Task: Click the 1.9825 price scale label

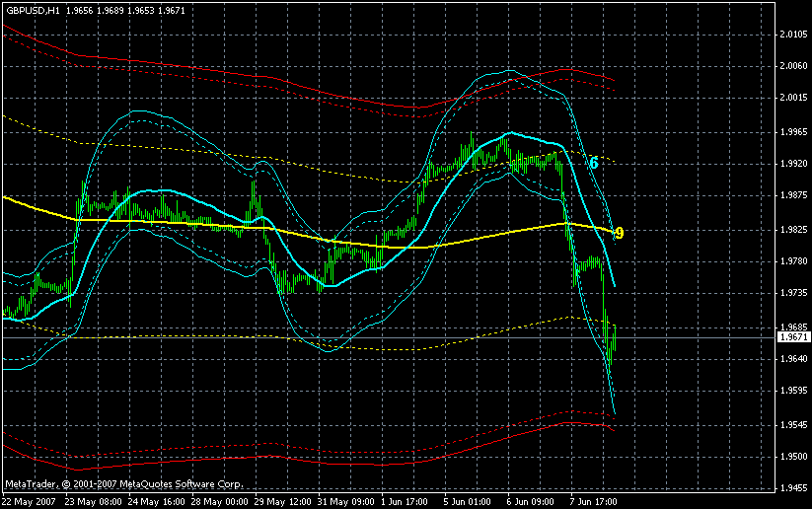Action: pyautogui.click(x=794, y=230)
